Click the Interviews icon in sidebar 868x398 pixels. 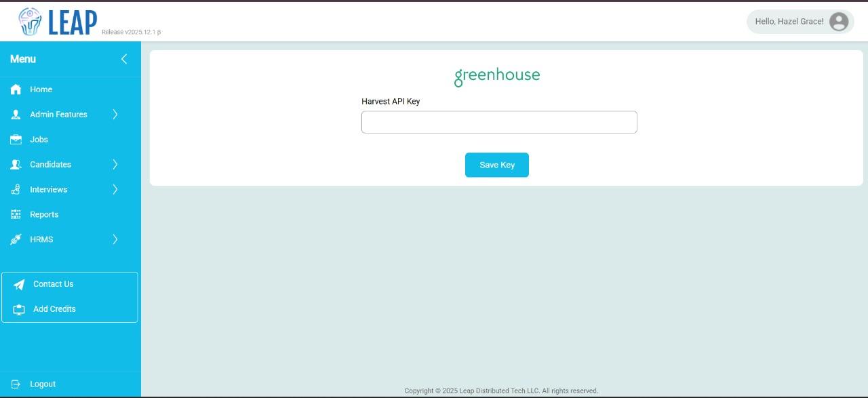coord(16,190)
